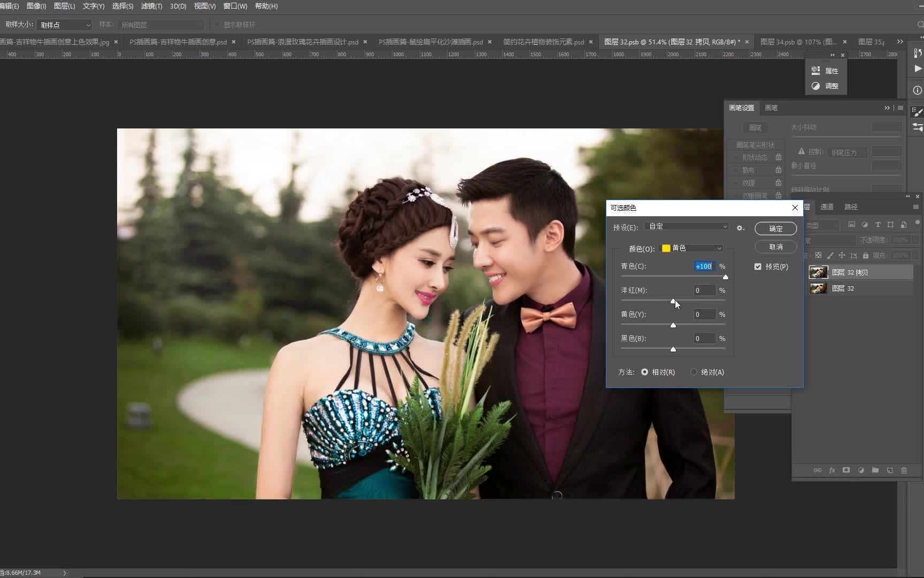Viewport: 924px width, 578px height.
Task: Filter layers by type (T) kind
Action: click(x=877, y=225)
